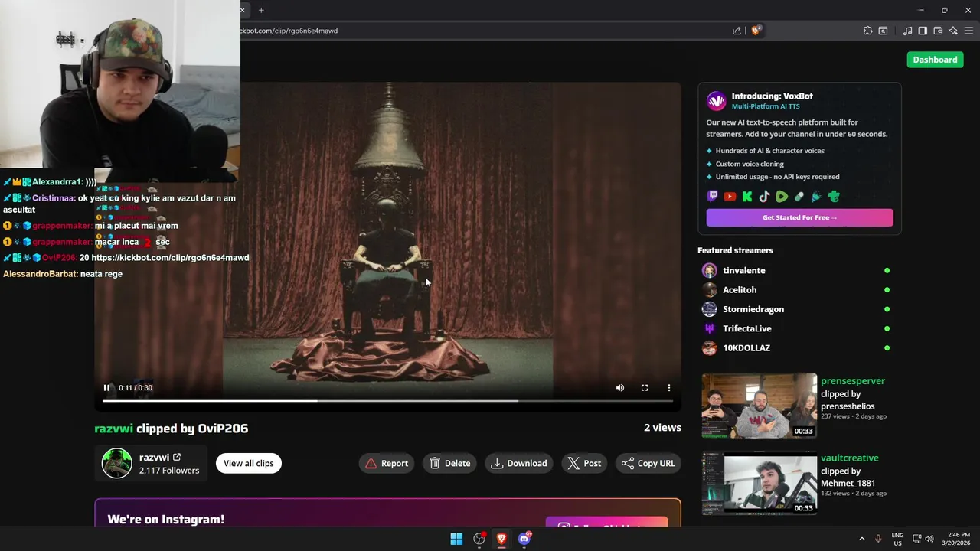This screenshot has height=551, width=980.
Task: Click the share page icon in address bar
Action: (737, 31)
